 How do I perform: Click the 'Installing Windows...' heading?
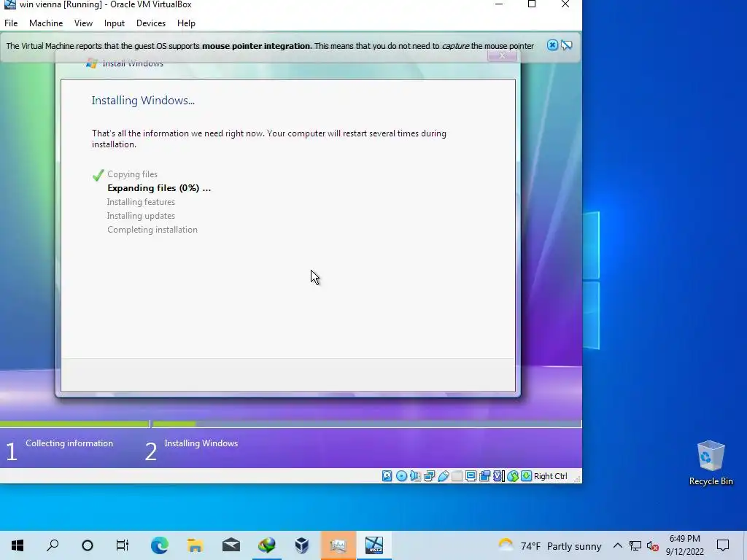(x=143, y=101)
